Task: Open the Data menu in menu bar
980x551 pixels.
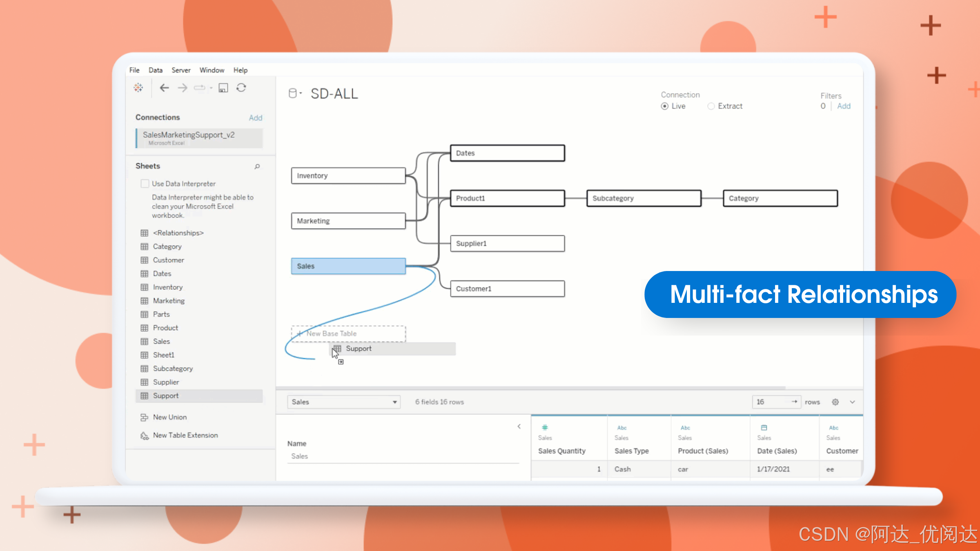Action: (x=155, y=70)
